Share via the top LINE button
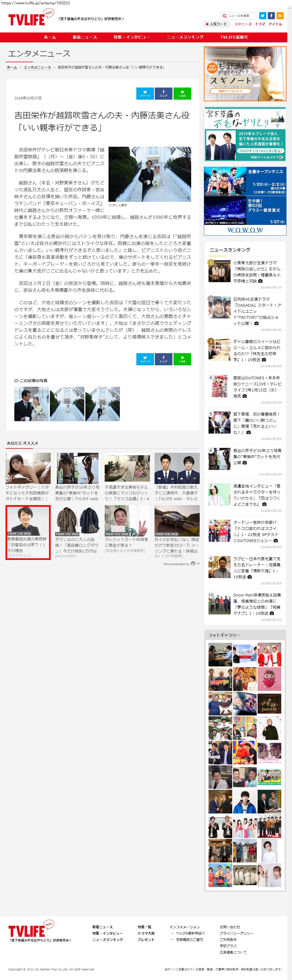The height and width of the screenshot is (980, 292). click(x=182, y=94)
